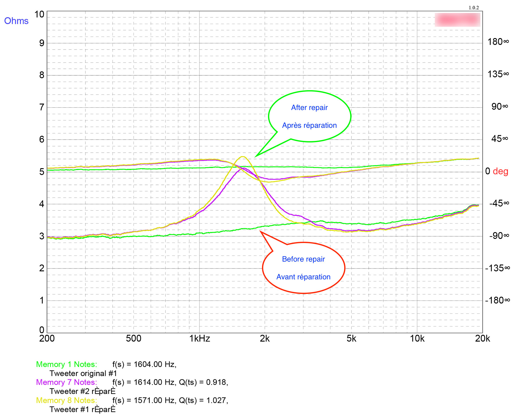516x420 pixels.
Task: Select the "20k" frequency axis label
Action: click(x=483, y=339)
